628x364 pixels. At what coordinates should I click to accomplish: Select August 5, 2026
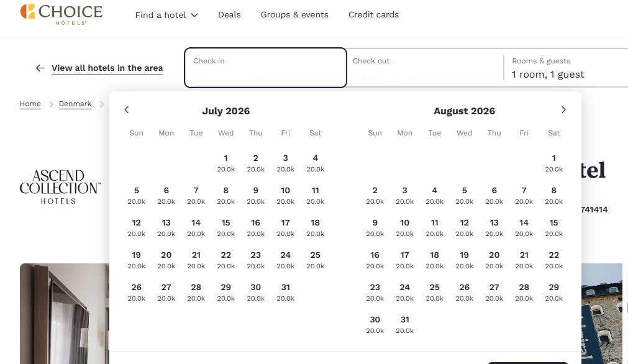[x=465, y=196]
